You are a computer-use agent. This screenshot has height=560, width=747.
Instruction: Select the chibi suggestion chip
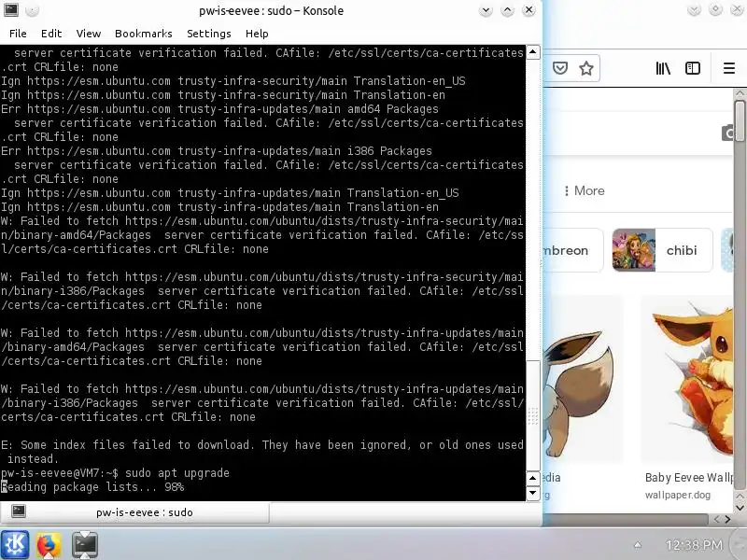[662, 250]
